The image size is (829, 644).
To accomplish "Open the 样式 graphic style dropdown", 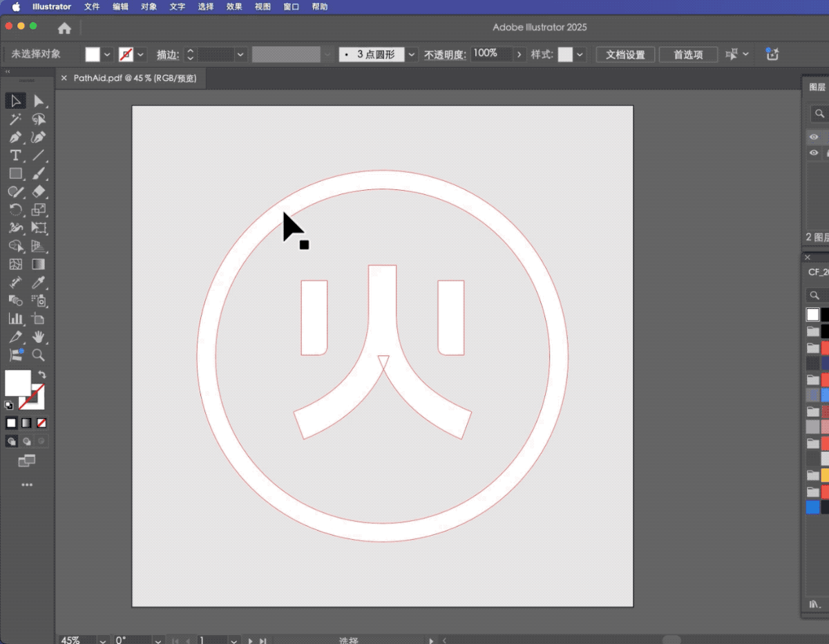I will [580, 55].
